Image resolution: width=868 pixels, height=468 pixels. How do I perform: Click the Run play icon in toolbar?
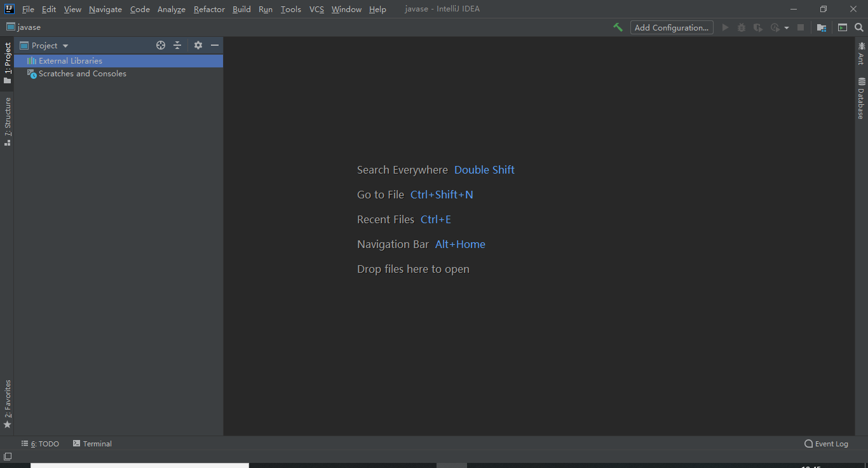pos(725,27)
